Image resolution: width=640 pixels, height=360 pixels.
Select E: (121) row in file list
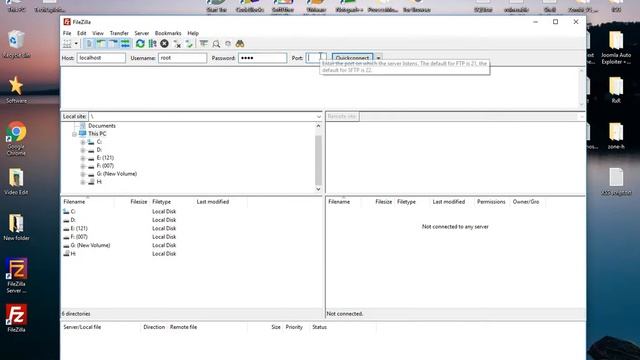click(191, 229)
